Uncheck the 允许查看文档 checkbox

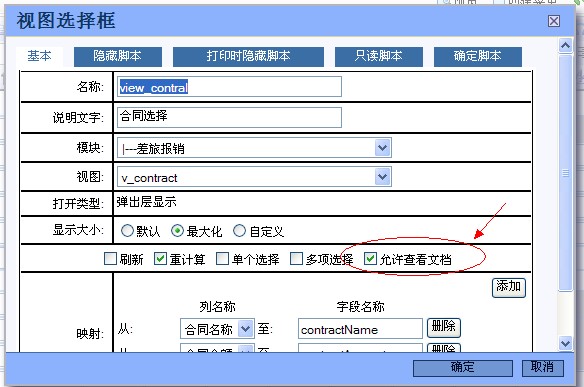(x=370, y=258)
